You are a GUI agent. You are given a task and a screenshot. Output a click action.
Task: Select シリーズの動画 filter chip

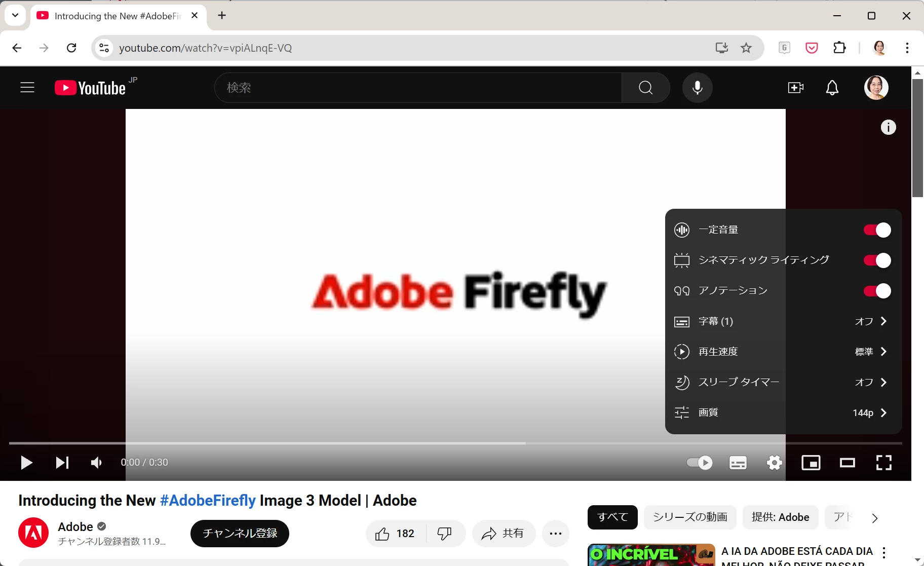pyautogui.click(x=690, y=517)
